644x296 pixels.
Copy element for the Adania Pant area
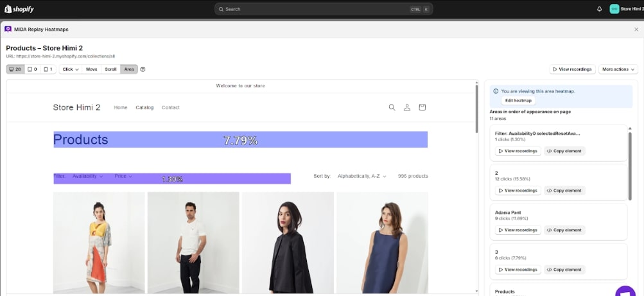coord(565,231)
